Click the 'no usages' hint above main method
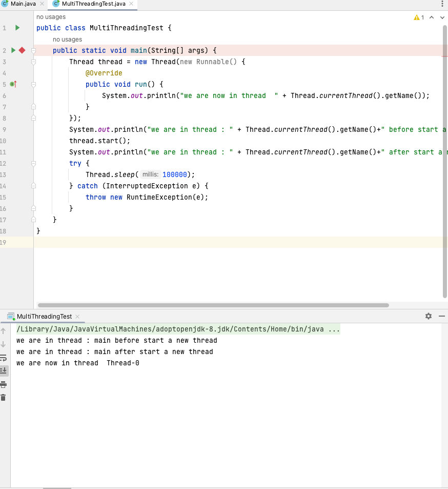The height and width of the screenshot is (489, 448). (x=67, y=40)
